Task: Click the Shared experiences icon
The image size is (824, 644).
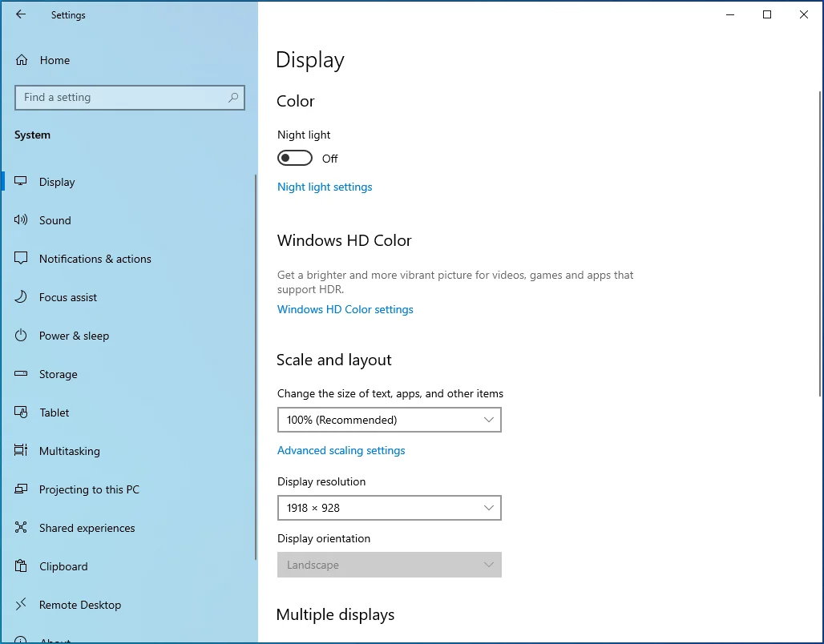Action: point(21,527)
